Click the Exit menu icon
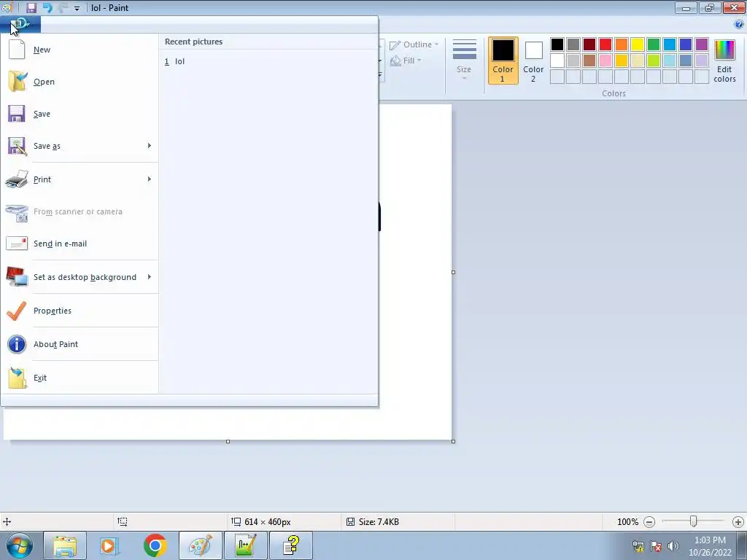The height and width of the screenshot is (560, 747). [18, 378]
